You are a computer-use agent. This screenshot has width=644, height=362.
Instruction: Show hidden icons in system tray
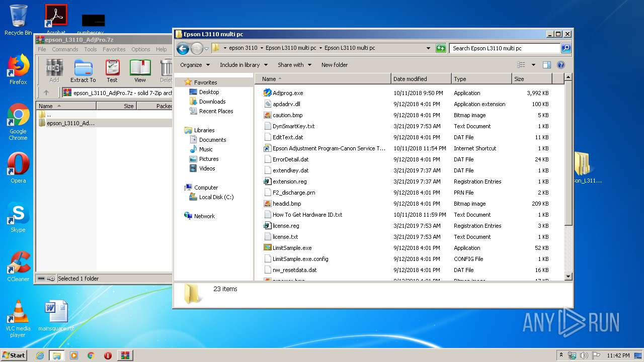click(561, 355)
